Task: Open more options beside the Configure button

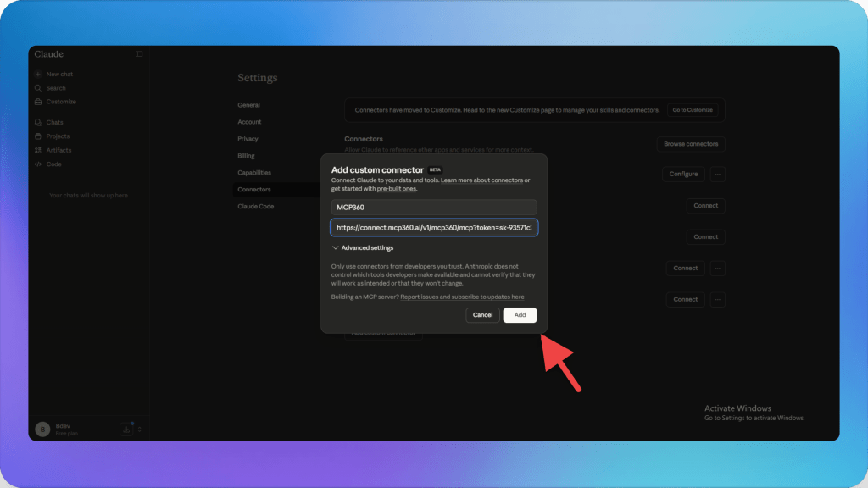Action: pos(717,174)
